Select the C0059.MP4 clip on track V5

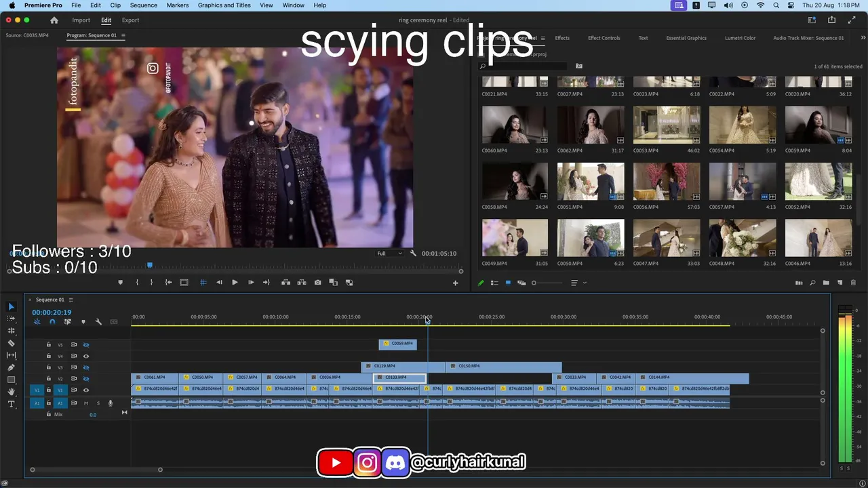pos(398,344)
